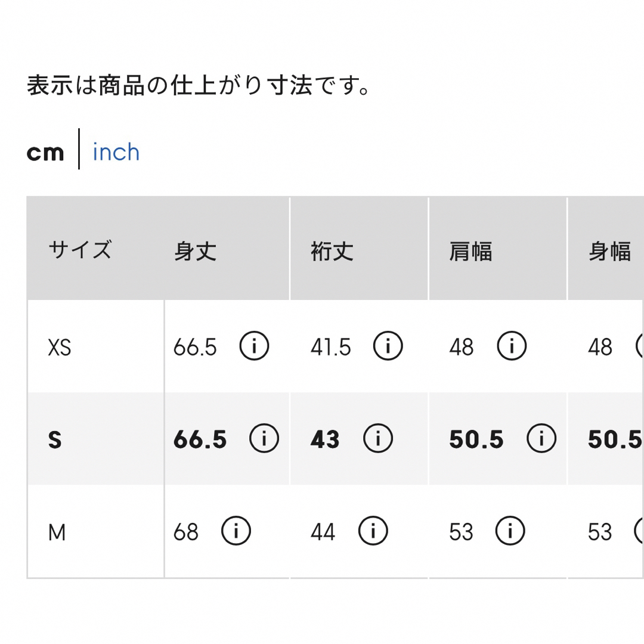Image resolution: width=644 pixels, height=644 pixels.
Task: Select the XS size row label
Action: (x=60, y=348)
